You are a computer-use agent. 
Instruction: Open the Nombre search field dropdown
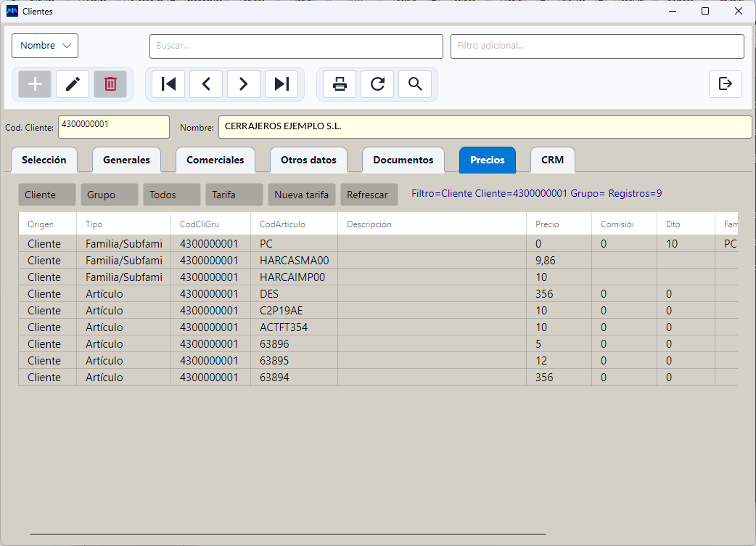tap(45, 46)
